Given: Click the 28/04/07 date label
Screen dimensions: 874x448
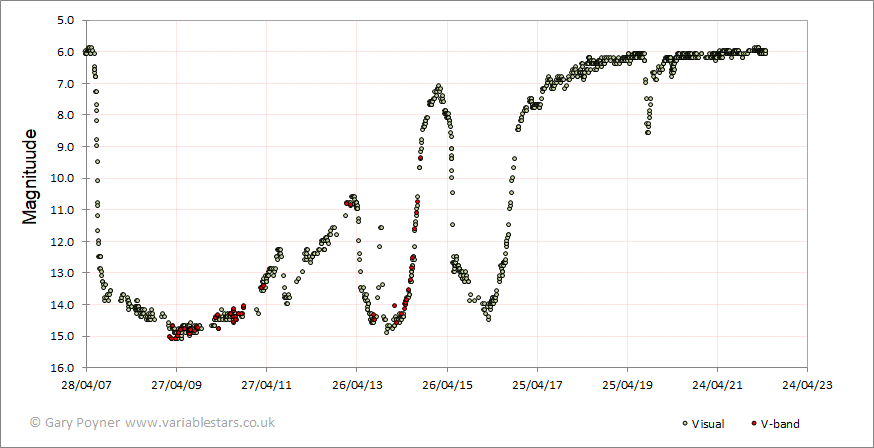Looking at the screenshot, I should (x=87, y=386).
